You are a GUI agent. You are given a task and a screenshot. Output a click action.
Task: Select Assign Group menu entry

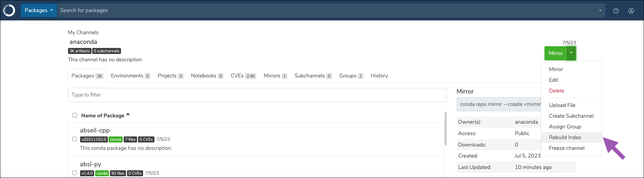click(x=571, y=127)
